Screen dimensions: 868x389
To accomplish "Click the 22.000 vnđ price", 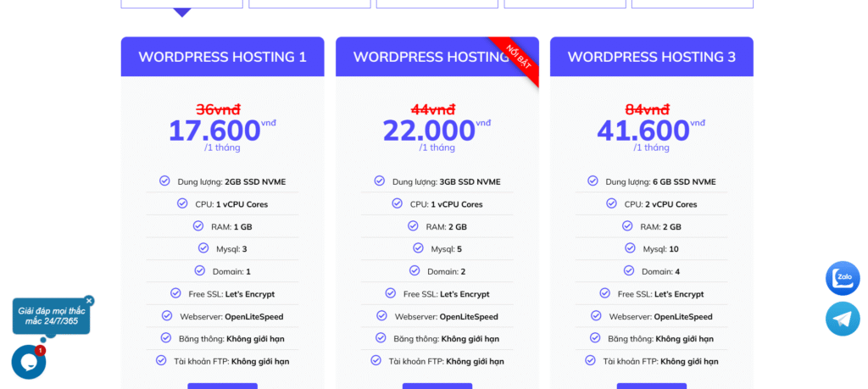I will 429,131.
